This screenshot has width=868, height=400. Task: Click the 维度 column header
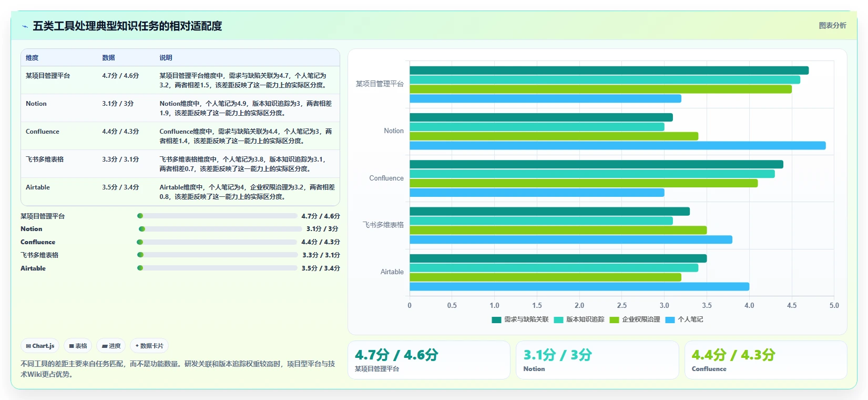[32, 58]
